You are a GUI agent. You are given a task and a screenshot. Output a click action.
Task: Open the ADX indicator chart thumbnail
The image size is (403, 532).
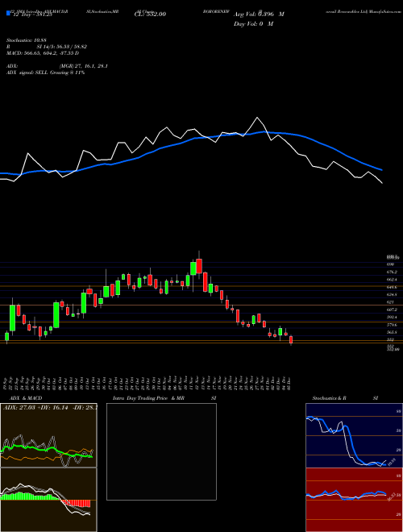(48, 435)
